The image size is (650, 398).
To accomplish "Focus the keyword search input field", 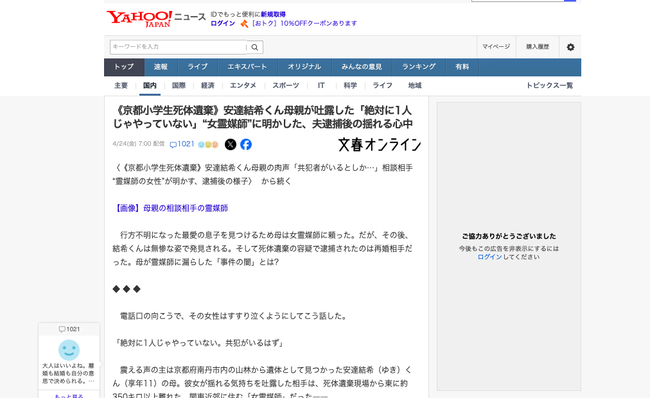I will coord(178,47).
